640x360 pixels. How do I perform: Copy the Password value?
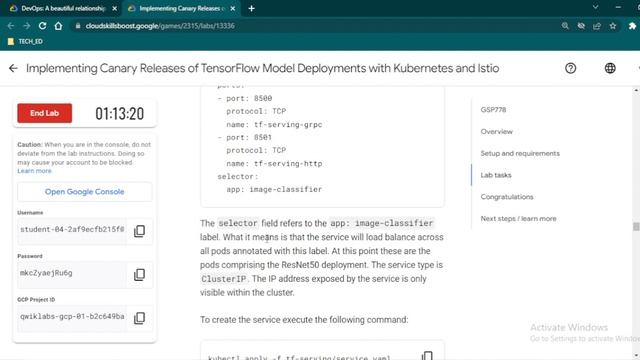point(139,274)
